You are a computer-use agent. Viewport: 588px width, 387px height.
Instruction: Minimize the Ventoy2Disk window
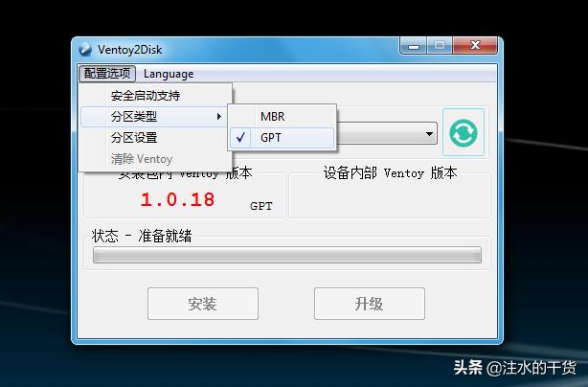[x=414, y=46]
